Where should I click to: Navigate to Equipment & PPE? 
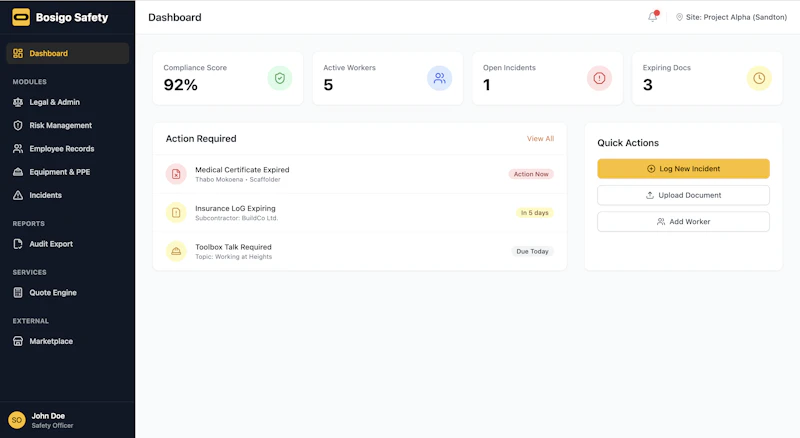(x=68, y=172)
